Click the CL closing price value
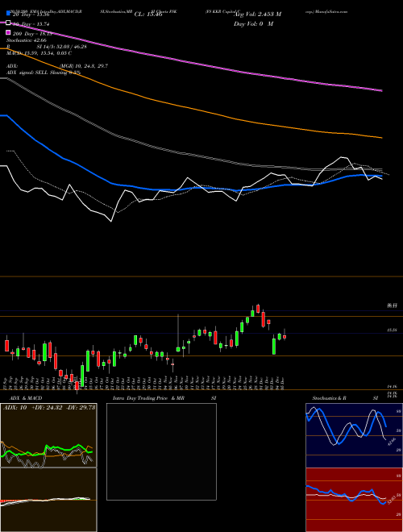This screenshot has width=403, height=532. [148, 15]
